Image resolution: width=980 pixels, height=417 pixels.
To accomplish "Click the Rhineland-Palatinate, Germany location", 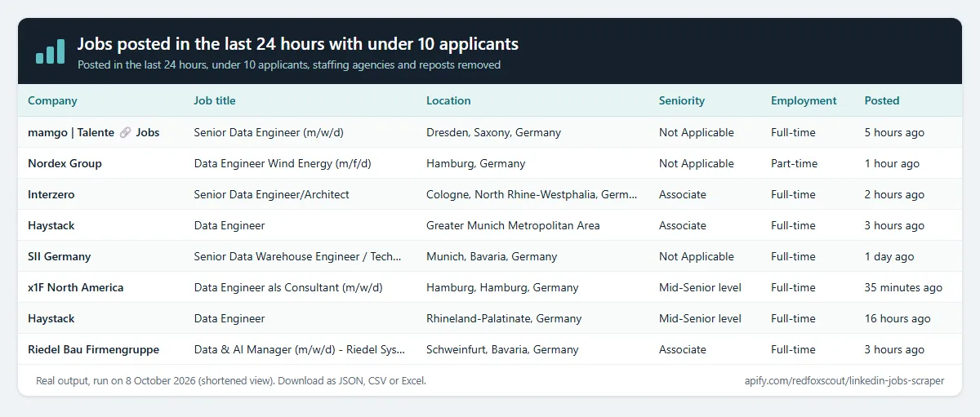I will tap(504, 318).
